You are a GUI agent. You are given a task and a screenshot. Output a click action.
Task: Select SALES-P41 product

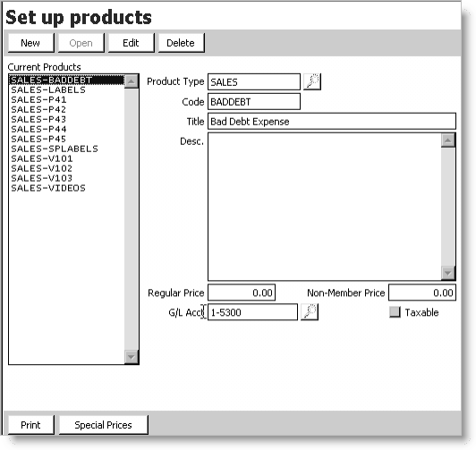pos(66,100)
